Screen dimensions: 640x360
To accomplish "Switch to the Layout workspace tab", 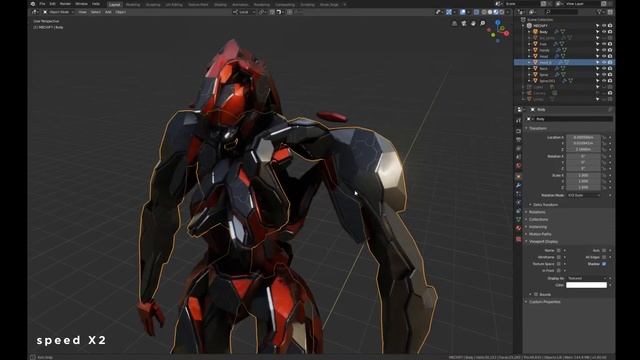I will point(115,4).
